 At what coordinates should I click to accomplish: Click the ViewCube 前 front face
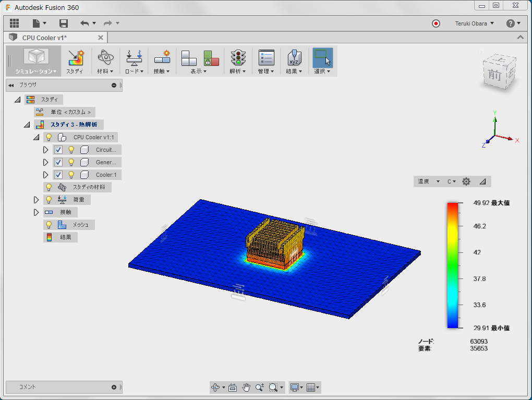click(494, 75)
